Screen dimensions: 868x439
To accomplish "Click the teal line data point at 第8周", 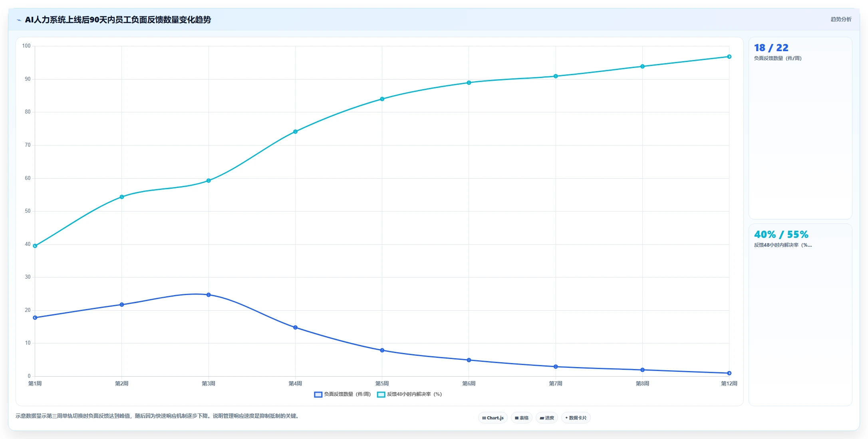I will point(642,66).
